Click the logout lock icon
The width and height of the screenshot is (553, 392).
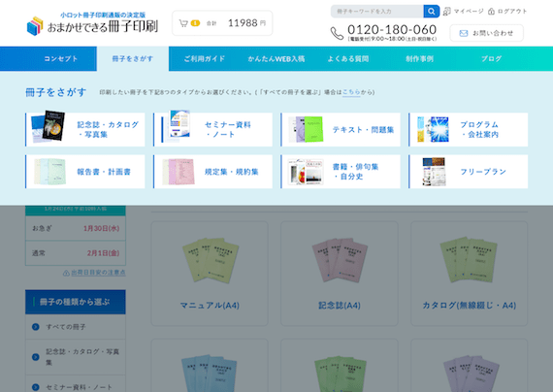pyautogui.click(x=491, y=12)
